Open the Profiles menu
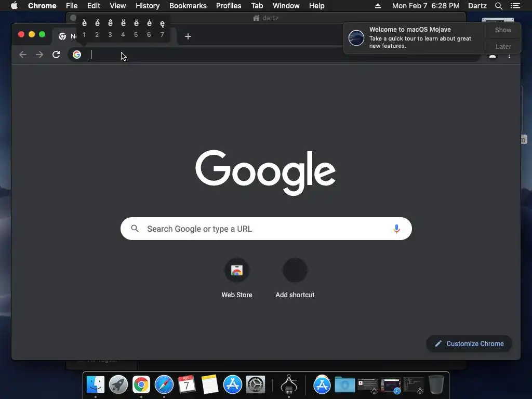Screen dimensions: 532x399 pos(229,6)
